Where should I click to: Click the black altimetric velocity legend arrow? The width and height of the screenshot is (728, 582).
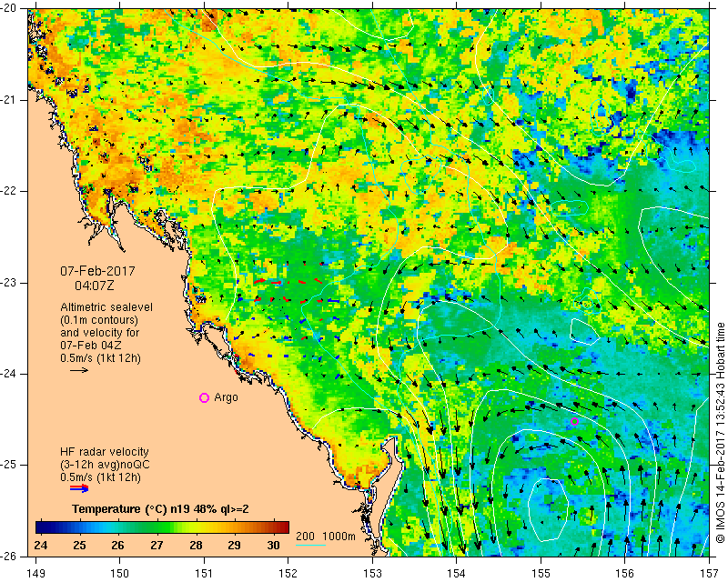pos(79,370)
